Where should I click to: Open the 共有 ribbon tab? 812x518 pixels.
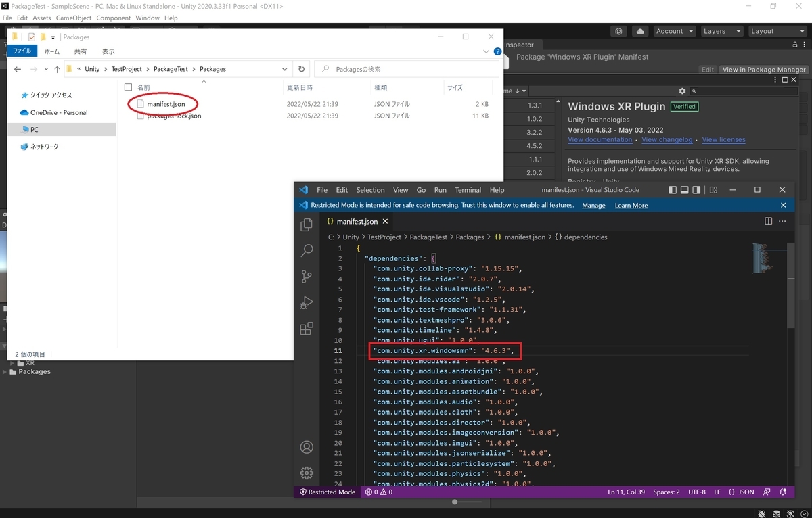[81, 51]
